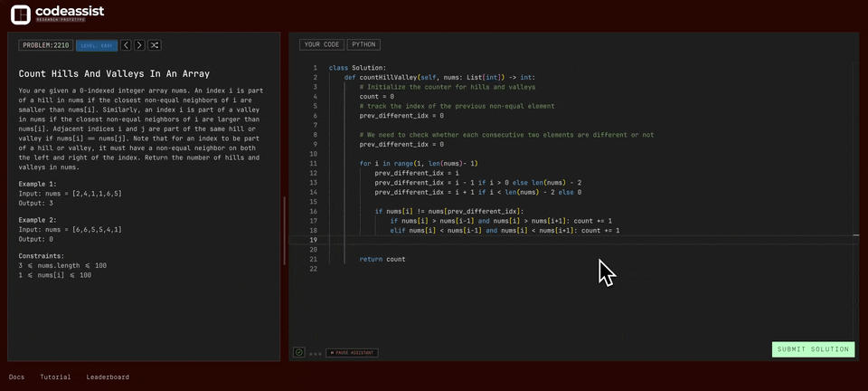This screenshot has width=868, height=391.
Task: Click the Problem:2210 selector
Action: (x=45, y=44)
